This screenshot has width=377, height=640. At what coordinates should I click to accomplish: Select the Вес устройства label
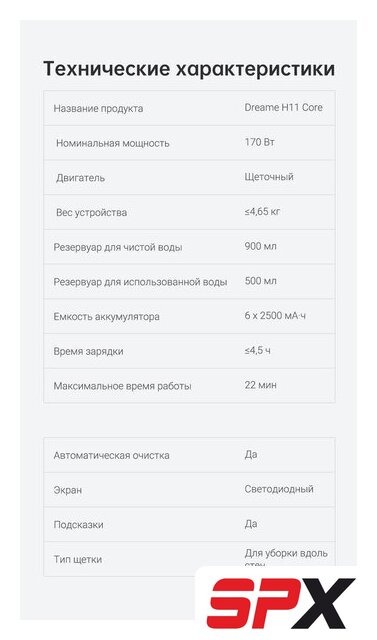click(x=91, y=213)
